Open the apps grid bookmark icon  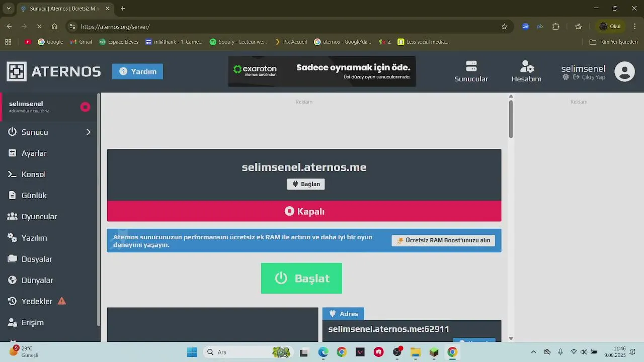click(x=8, y=42)
